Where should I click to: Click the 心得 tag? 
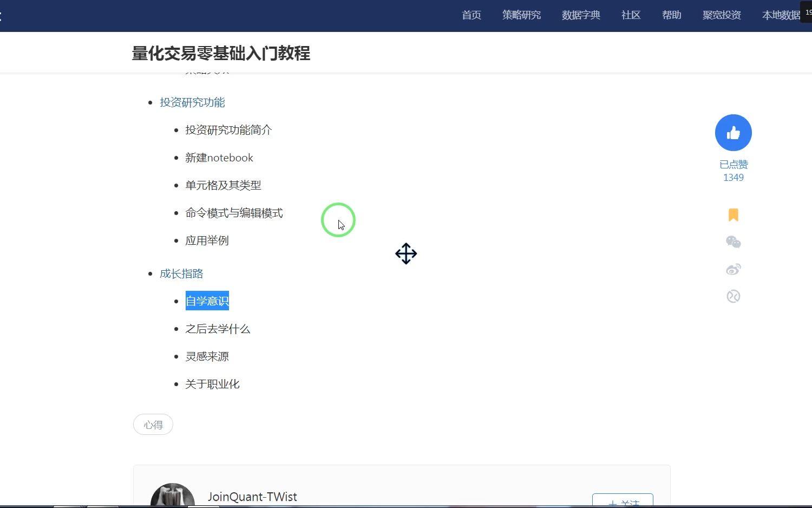(x=153, y=425)
